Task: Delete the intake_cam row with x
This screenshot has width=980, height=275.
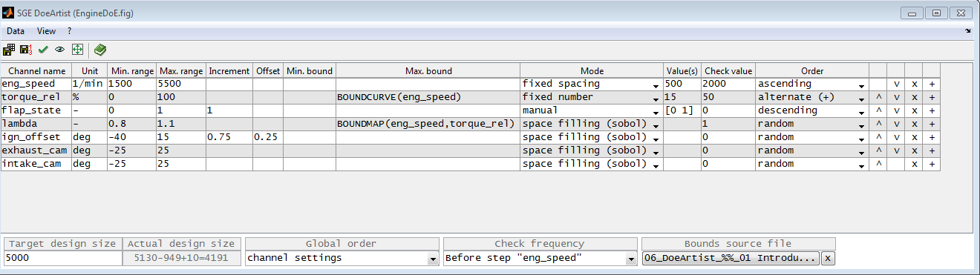Action: (x=915, y=164)
